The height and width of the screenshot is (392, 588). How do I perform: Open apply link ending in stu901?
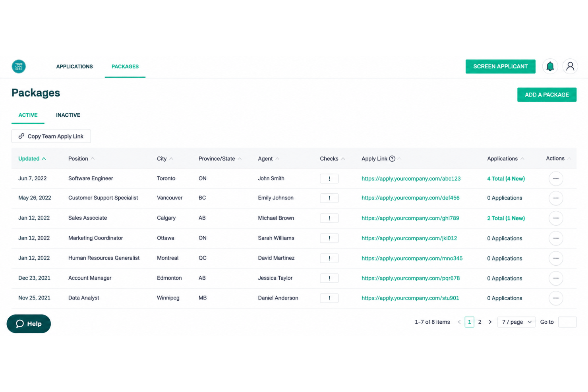[410, 298]
